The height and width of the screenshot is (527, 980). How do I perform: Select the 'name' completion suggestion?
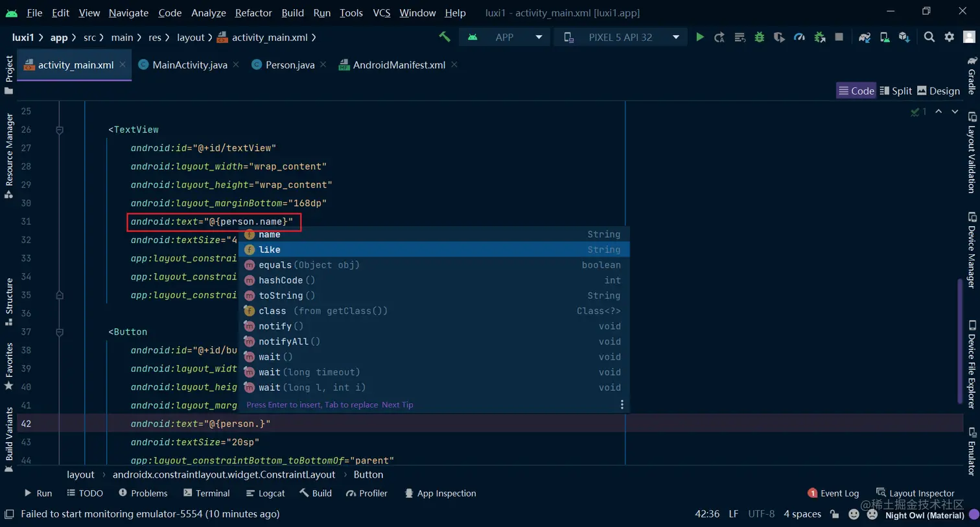coord(434,234)
